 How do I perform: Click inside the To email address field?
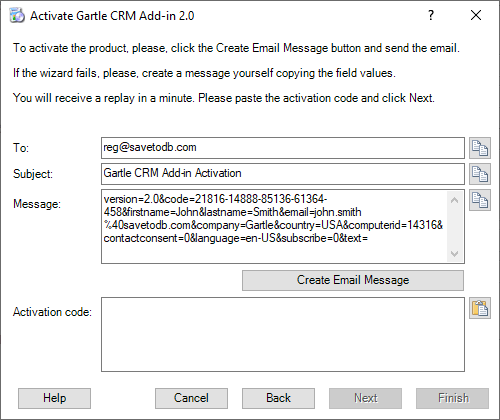click(x=283, y=148)
